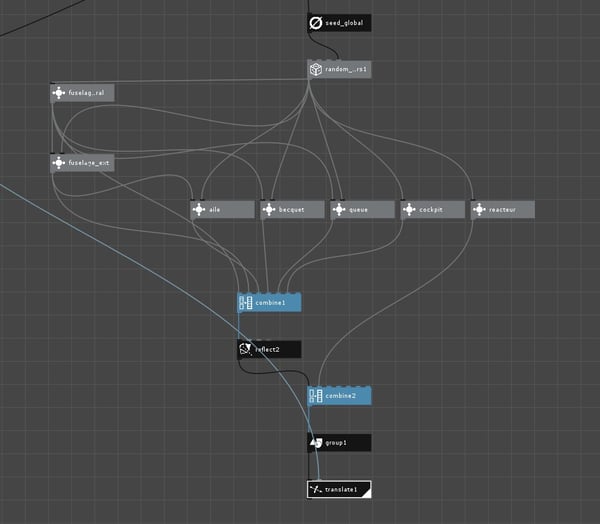600x524 pixels.
Task: Select the seed_global node
Action: click(x=339, y=23)
